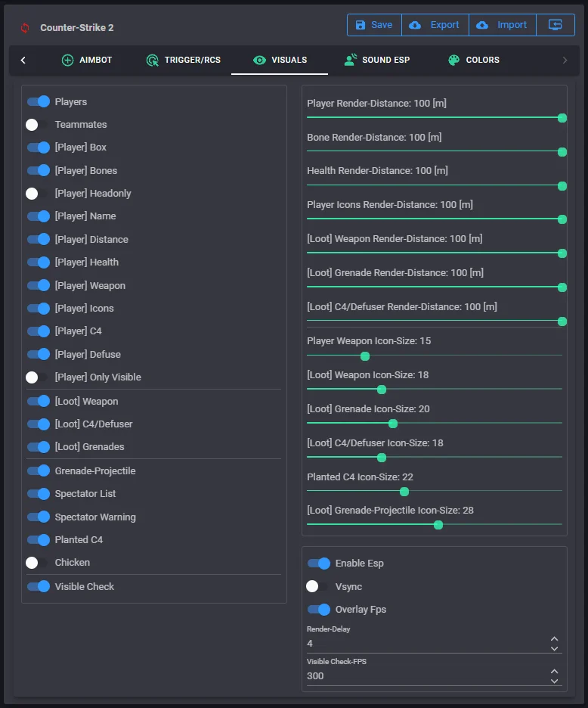Click the cloud download Export icon
This screenshot has height=708, width=588.
(x=415, y=25)
